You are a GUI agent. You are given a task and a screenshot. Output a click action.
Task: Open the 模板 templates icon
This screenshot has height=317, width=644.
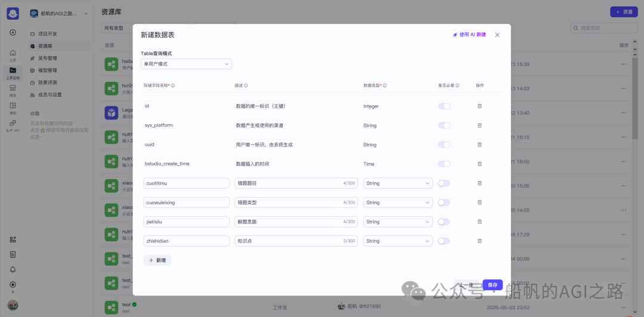tap(13, 108)
